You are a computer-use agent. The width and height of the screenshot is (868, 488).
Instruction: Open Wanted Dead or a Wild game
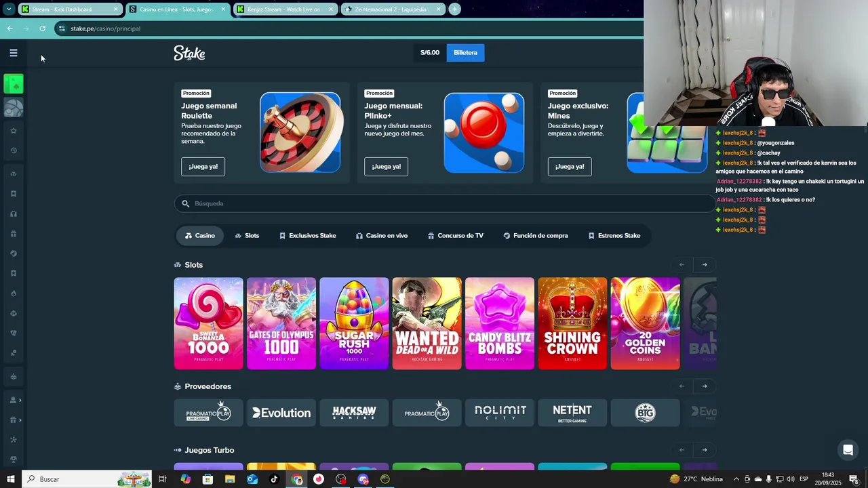[x=427, y=323]
